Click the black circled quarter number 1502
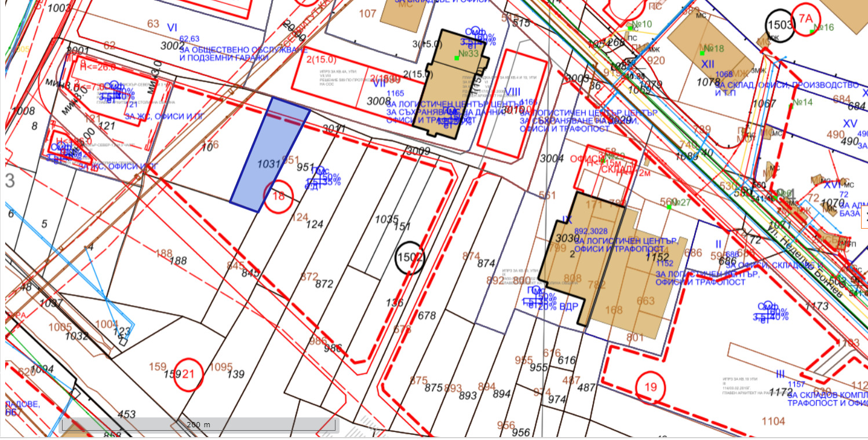868x440 pixels. coord(410,258)
